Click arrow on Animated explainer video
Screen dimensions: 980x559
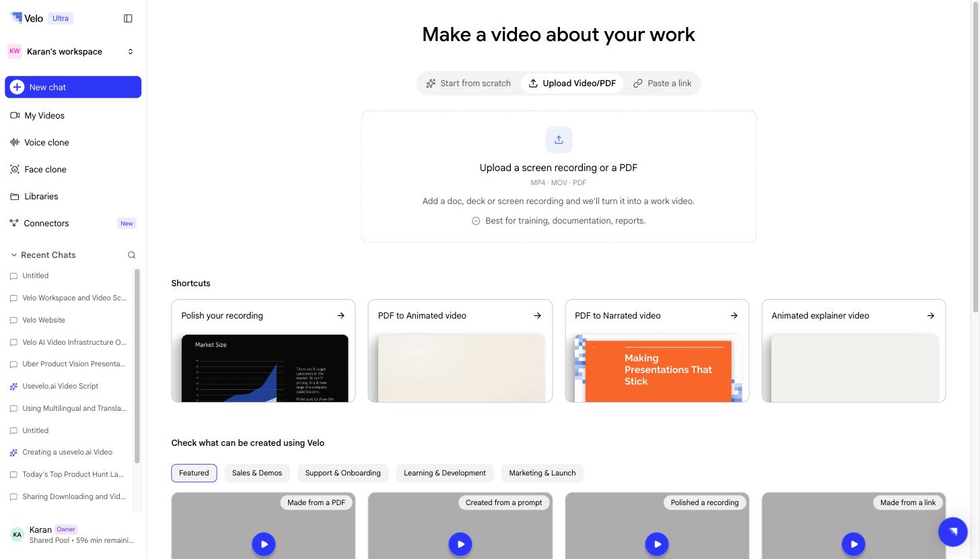930,315
